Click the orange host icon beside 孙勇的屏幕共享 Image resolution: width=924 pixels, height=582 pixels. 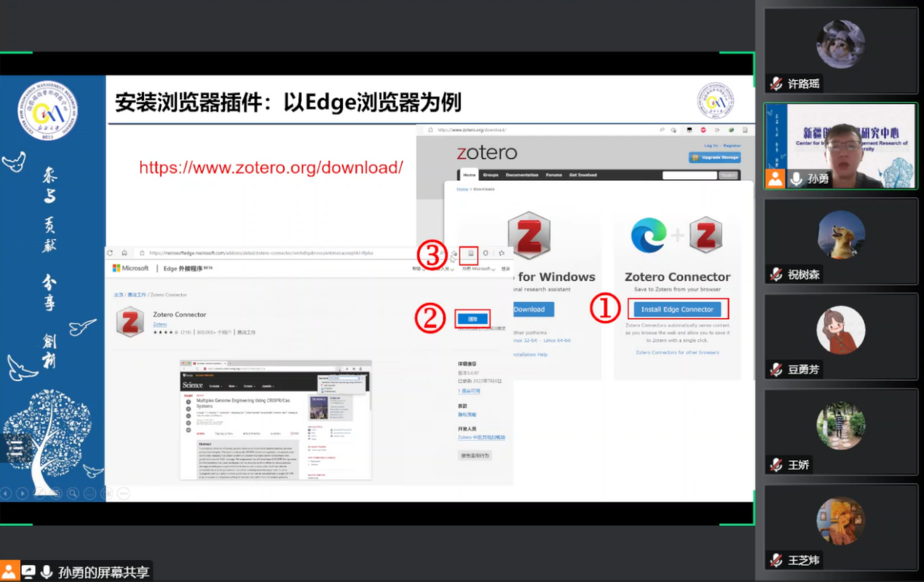tap(9, 572)
